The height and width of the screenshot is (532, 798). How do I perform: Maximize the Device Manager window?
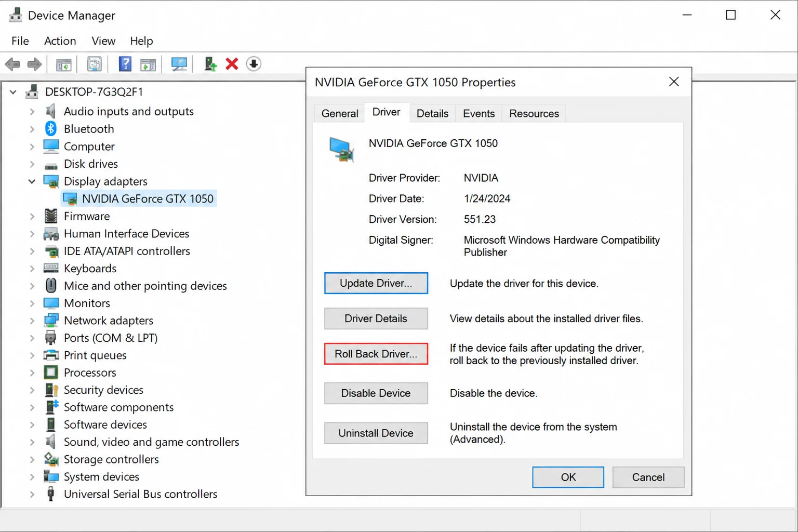(x=730, y=15)
